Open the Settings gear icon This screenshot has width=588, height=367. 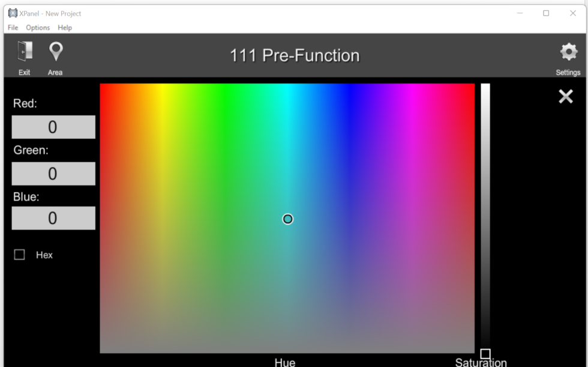(568, 52)
